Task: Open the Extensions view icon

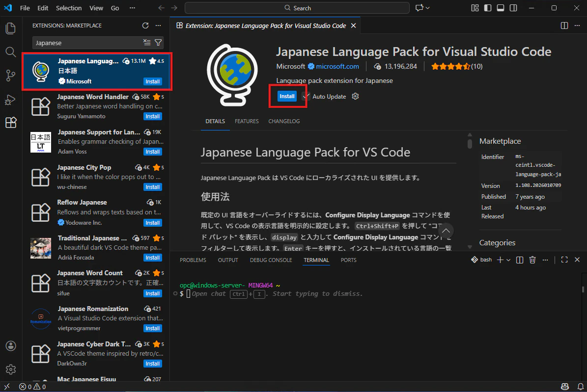Action: (10, 123)
